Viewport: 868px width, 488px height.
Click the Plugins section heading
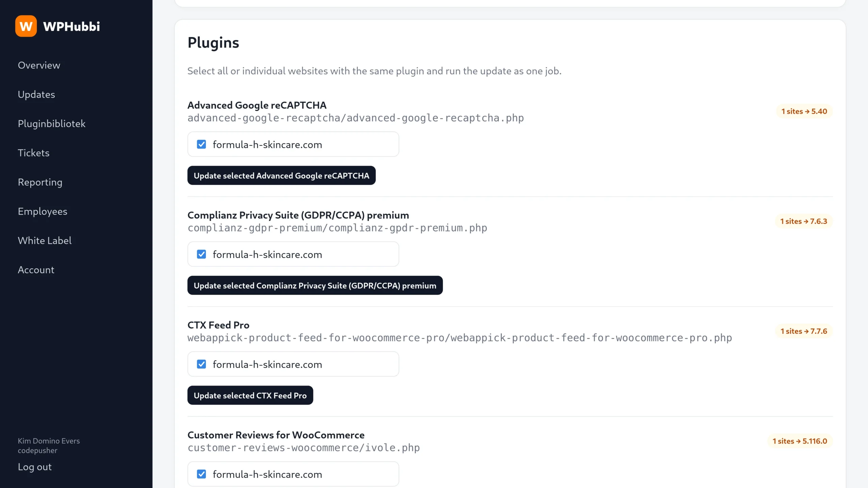(213, 43)
